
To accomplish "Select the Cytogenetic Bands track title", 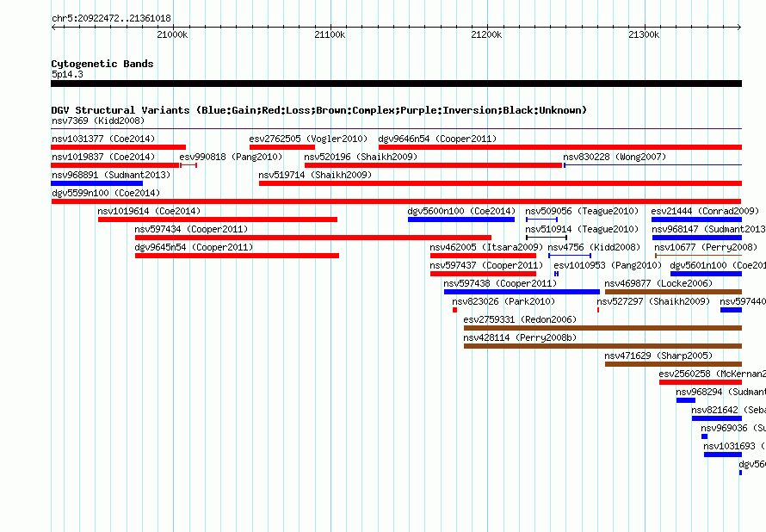I will (102, 64).
